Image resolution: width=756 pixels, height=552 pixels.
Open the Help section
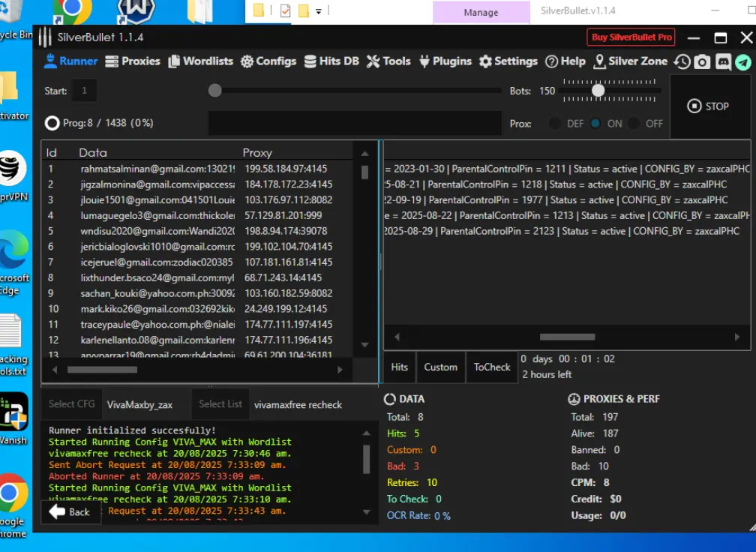coord(565,61)
